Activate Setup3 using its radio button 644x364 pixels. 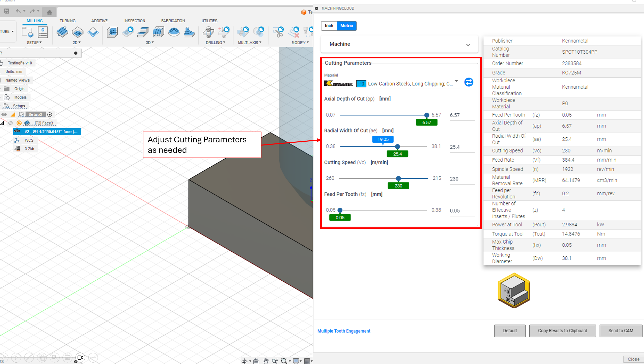[50, 115]
